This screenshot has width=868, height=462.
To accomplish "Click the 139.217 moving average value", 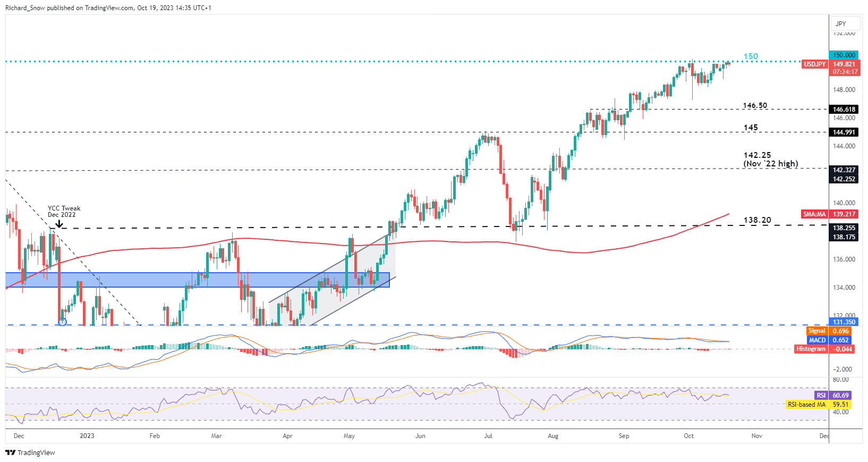I will [844, 214].
